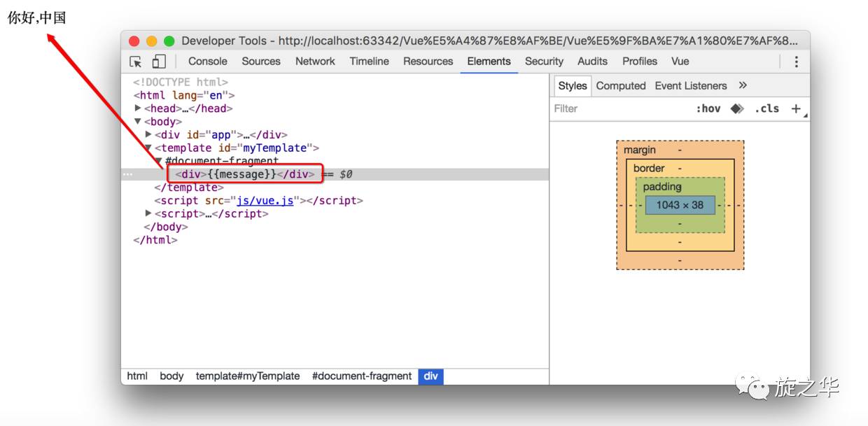Image resolution: width=868 pixels, height=426 pixels.
Task: Select the </body> closing tag row
Action: click(x=166, y=227)
